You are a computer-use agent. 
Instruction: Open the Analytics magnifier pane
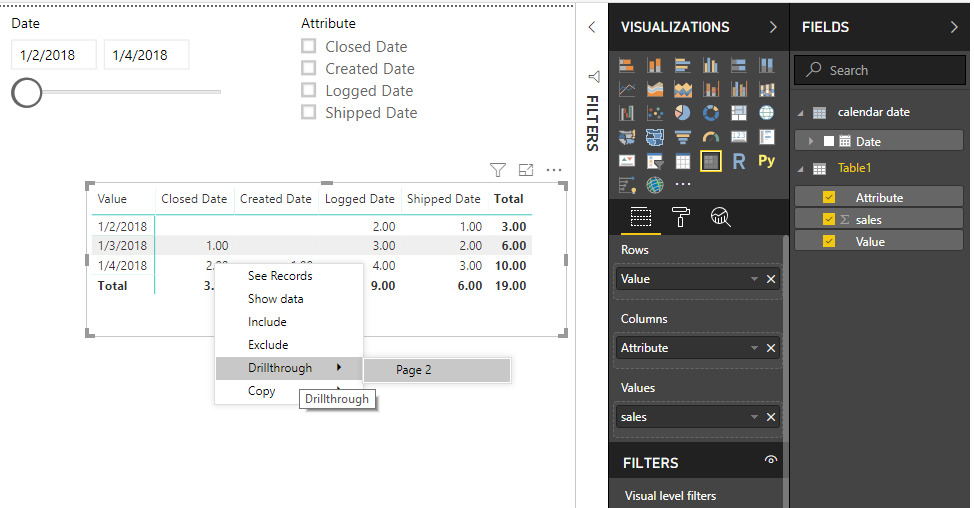click(720, 217)
